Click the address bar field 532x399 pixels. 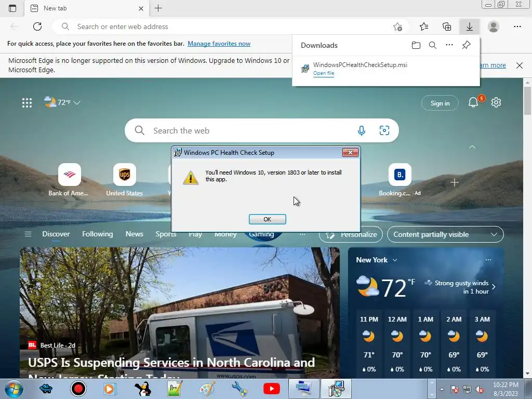231,26
